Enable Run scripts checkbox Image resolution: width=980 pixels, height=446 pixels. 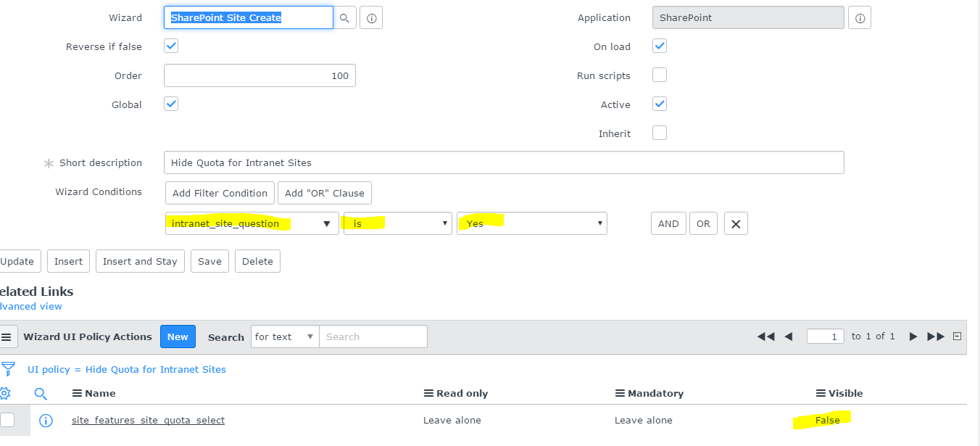click(x=660, y=75)
